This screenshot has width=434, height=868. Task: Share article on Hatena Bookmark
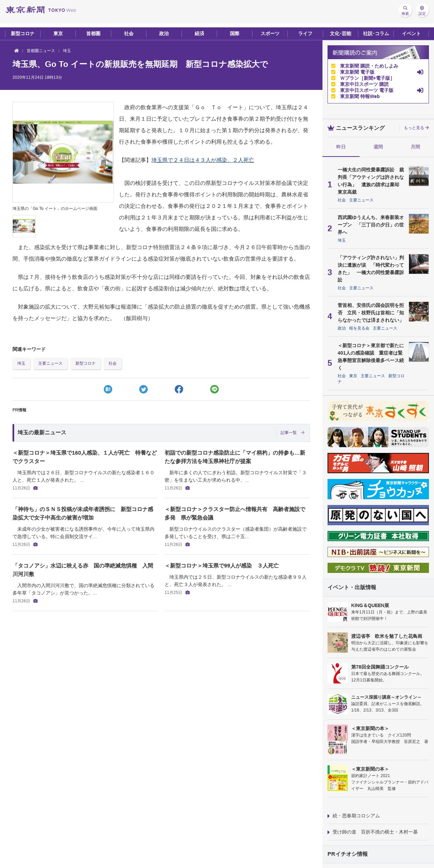click(x=108, y=389)
